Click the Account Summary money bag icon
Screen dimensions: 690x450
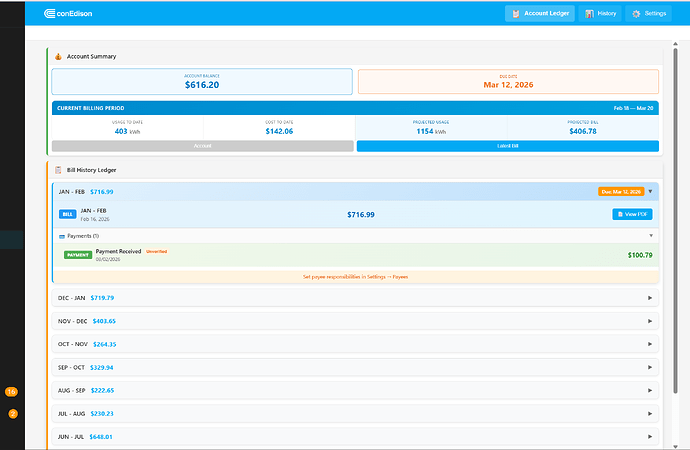coord(58,56)
